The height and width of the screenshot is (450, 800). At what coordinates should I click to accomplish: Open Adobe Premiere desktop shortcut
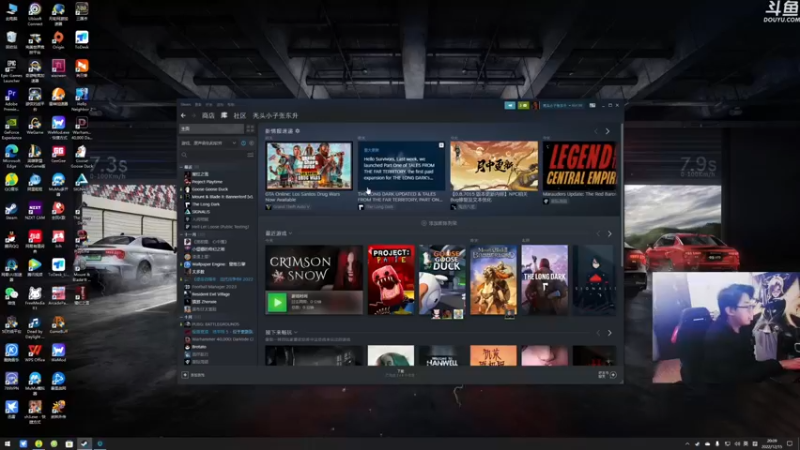[11, 101]
